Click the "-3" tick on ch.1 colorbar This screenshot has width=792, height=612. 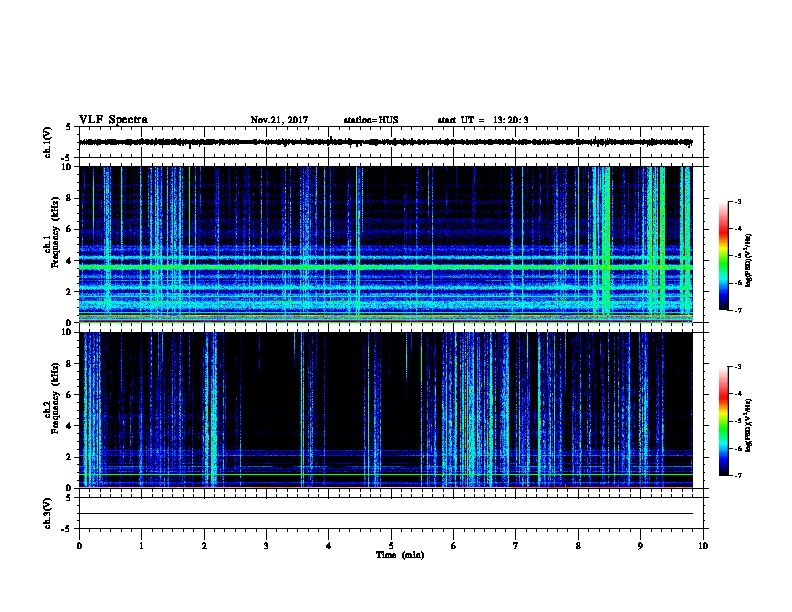coord(737,202)
